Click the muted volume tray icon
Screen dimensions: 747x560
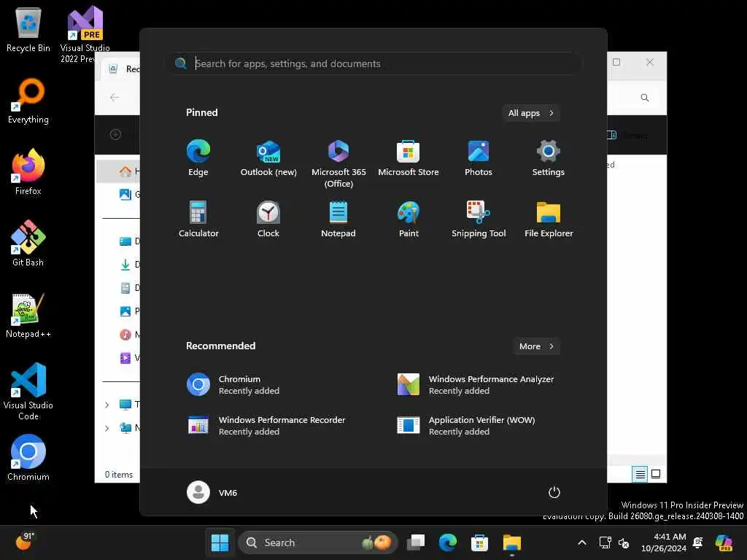tap(624, 542)
